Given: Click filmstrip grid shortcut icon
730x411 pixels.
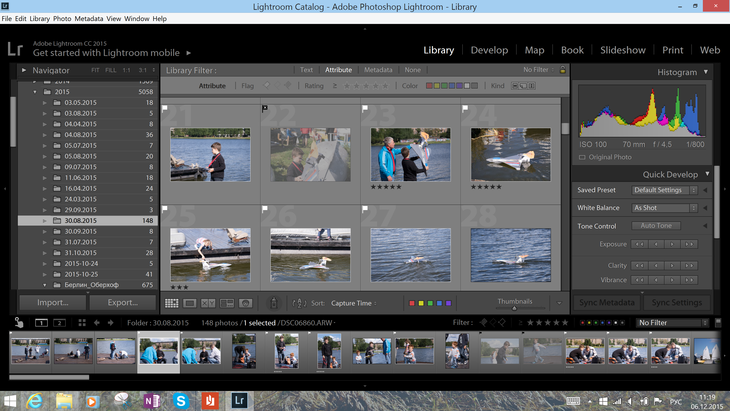Looking at the screenshot, I should (x=82, y=323).
